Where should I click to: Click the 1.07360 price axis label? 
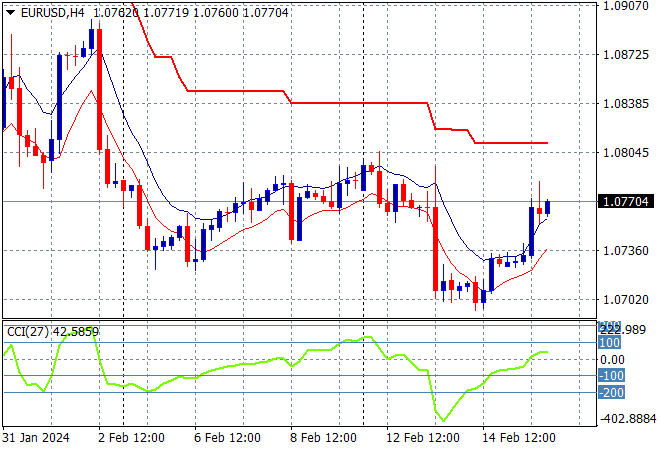click(625, 251)
